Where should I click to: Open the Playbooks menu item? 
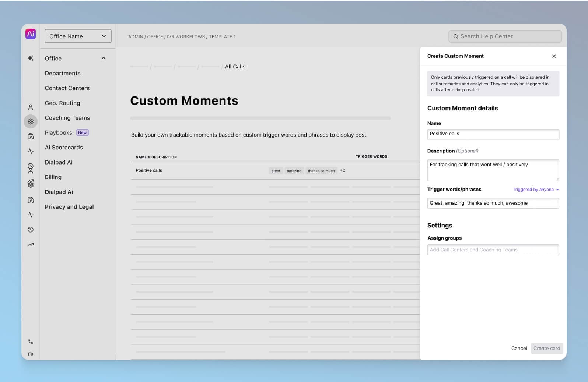tap(59, 132)
